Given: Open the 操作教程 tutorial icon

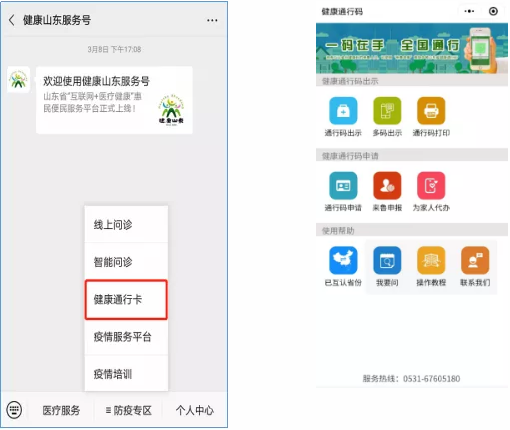Looking at the screenshot, I should (x=431, y=260).
